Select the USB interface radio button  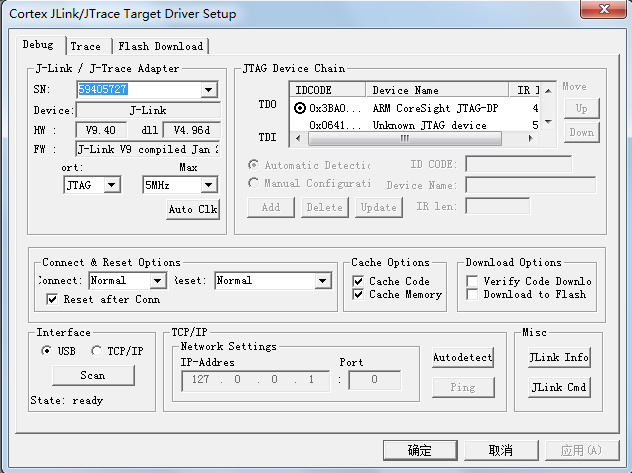click(x=46, y=351)
